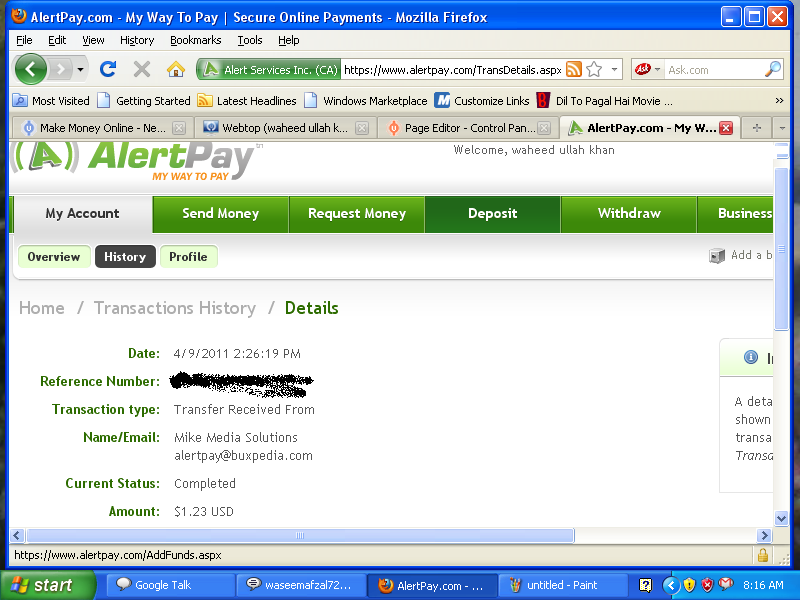This screenshot has width=800, height=600.
Task: Switch to waseemafzal72 chat taskbar button
Action: point(302,585)
